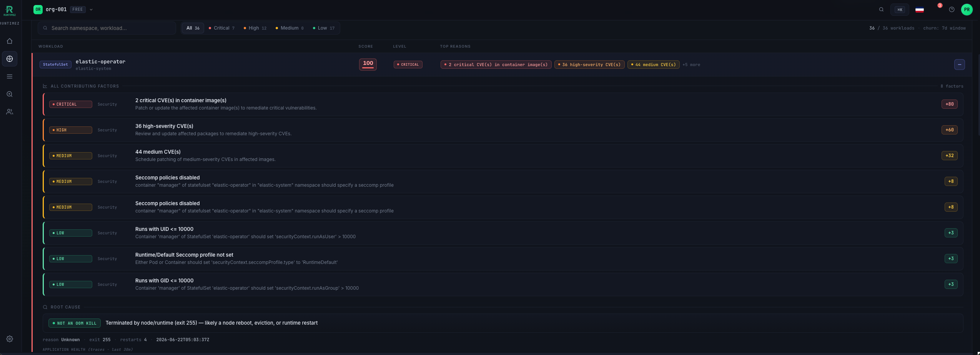Open the magnifier-plus inspect sidebar icon
The height and width of the screenshot is (355, 980).
10,94
